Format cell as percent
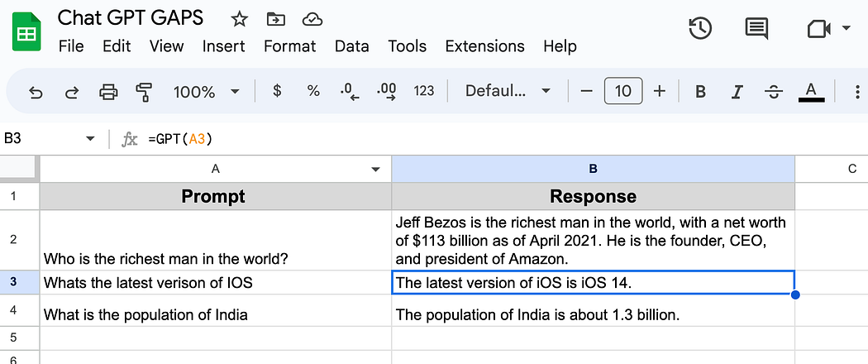Viewport: 868px width, 364px height. (313, 91)
